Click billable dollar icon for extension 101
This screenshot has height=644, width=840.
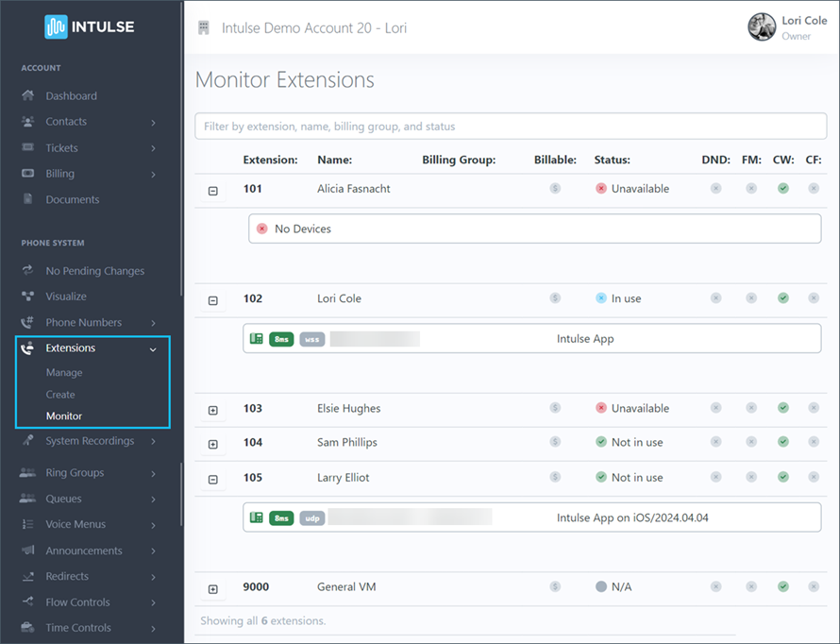(555, 188)
